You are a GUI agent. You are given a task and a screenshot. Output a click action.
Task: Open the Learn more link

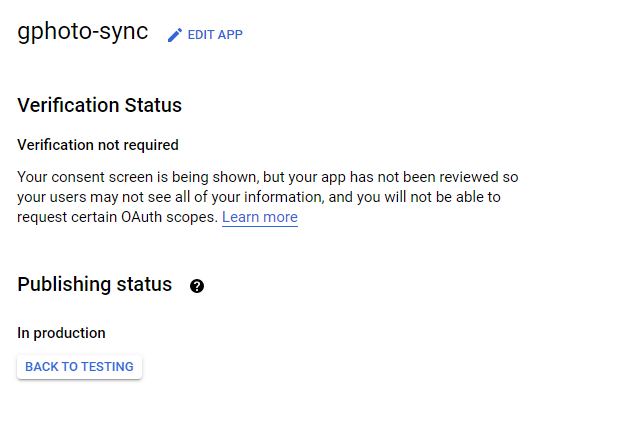pyautogui.click(x=259, y=217)
